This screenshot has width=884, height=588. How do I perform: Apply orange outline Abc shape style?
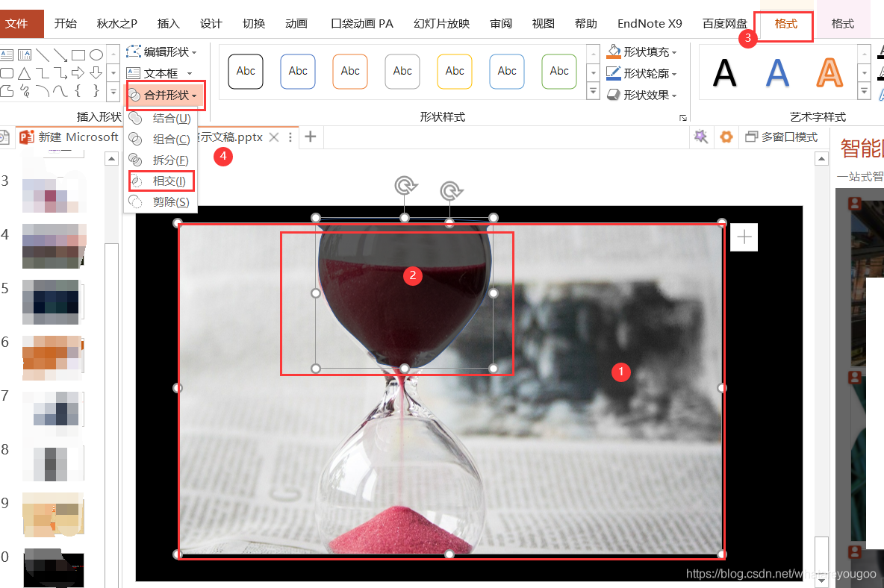coord(350,72)
